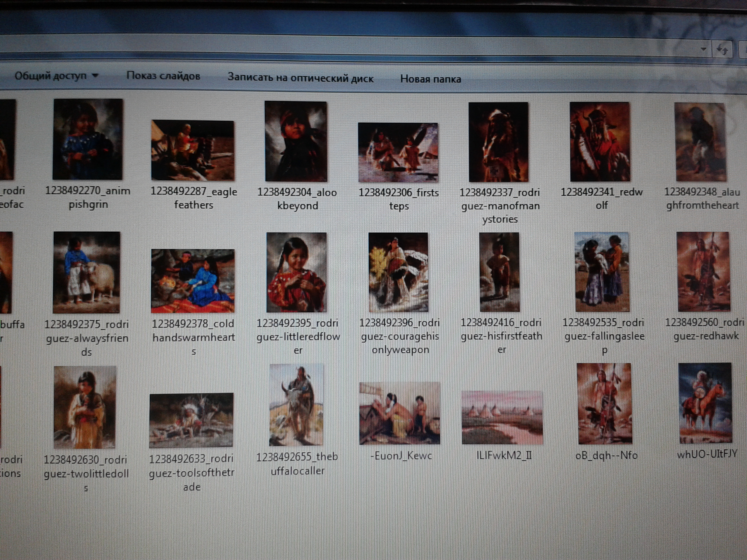Click the 1238492304_alookbeyond picture

(296, 141)
